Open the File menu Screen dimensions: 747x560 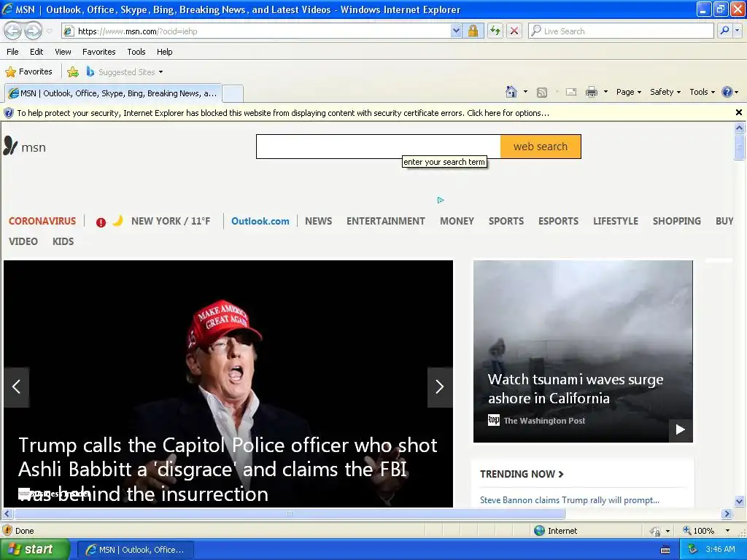point(12,52)
